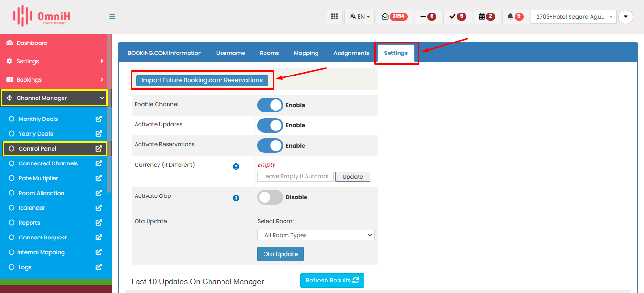Viewport: 644px width, 293px height.
Task: Toggle the Activate Reservations switch
Action: coord(270,145)
